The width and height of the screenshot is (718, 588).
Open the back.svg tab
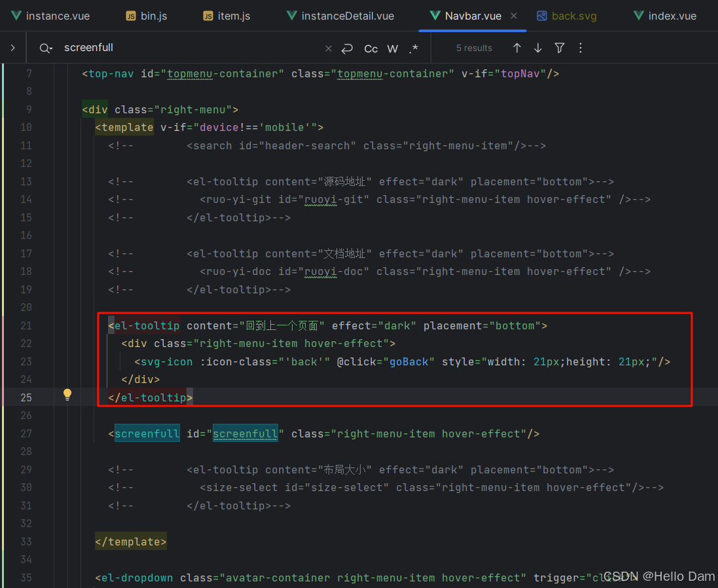567,16
